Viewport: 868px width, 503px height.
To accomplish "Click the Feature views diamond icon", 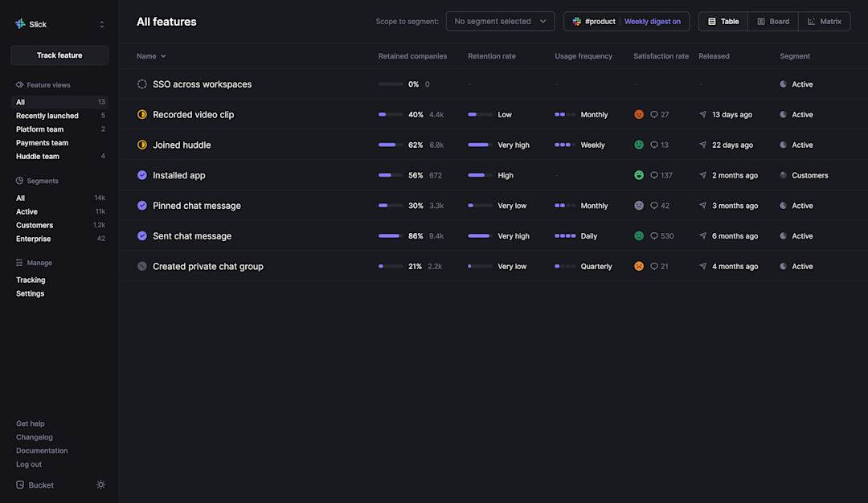I will (x=18, y=84).
